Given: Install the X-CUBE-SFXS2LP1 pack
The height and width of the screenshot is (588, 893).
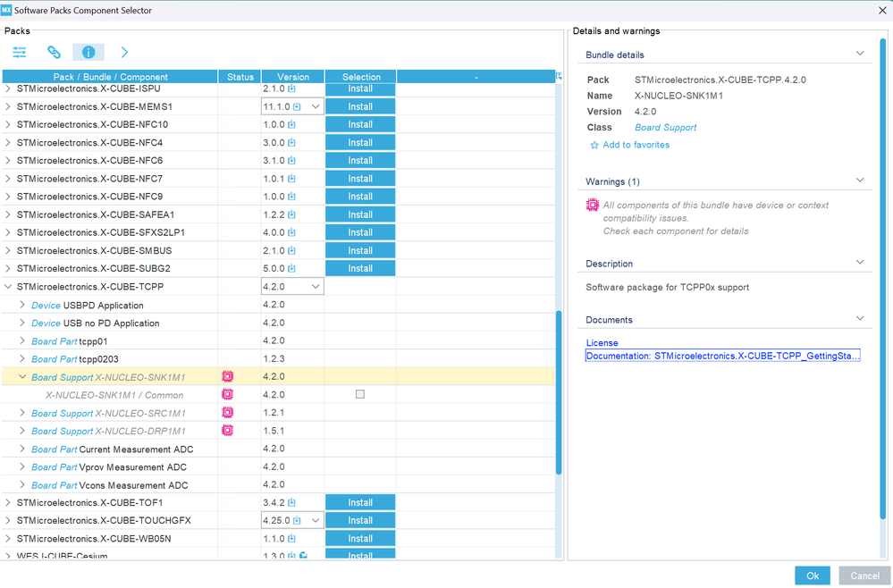Looking at the screenshot, I should (x=360, y=232).
